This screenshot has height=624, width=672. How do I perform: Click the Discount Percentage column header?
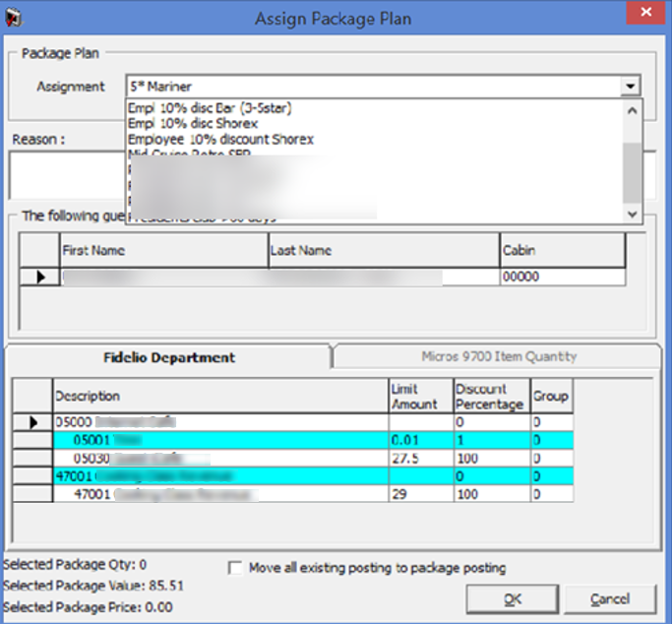pos(492,396)
